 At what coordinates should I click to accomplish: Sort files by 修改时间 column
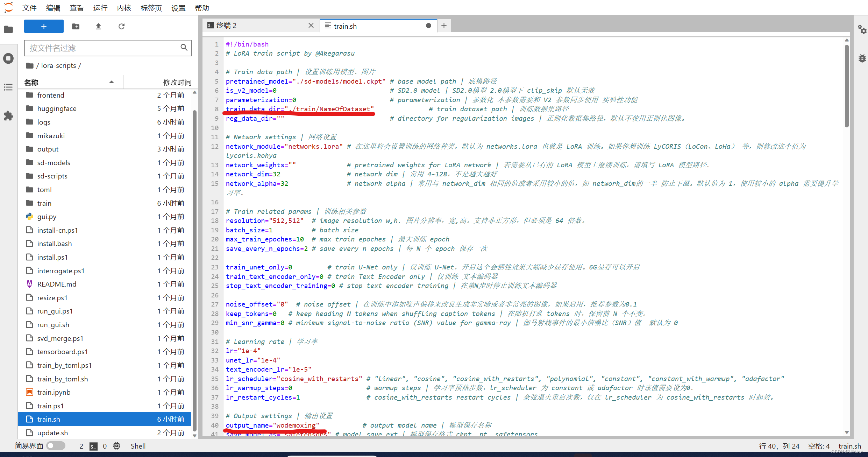pos(177,82)
